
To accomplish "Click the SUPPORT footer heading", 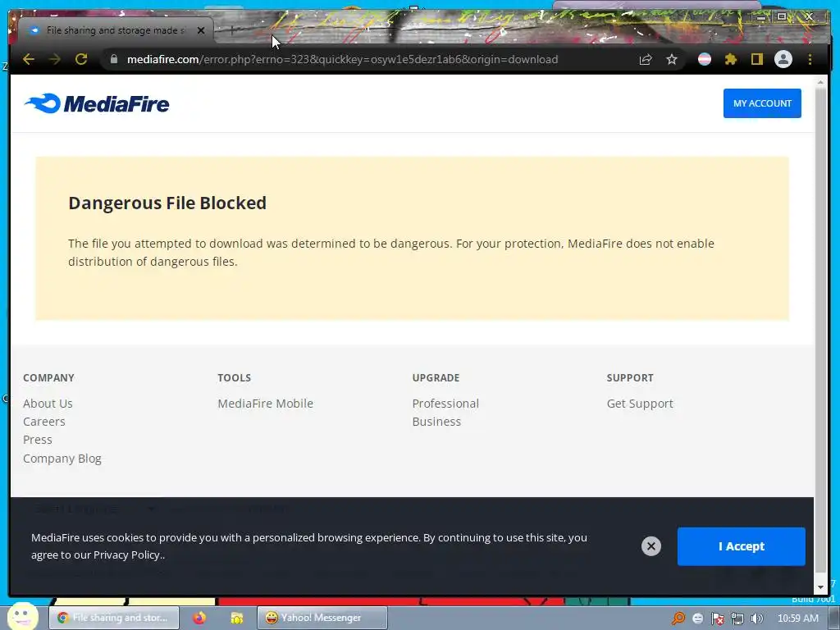I will [630, 377].
